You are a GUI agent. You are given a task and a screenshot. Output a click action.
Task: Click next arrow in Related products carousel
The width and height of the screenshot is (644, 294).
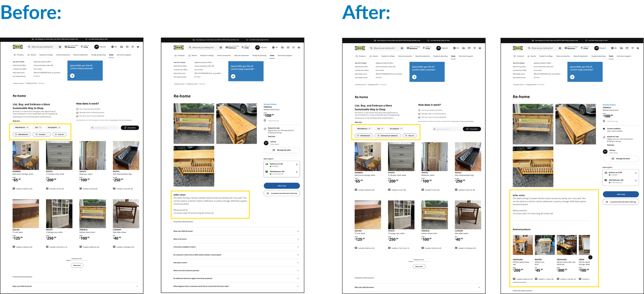pyautogui.click(x=590, y=257)
